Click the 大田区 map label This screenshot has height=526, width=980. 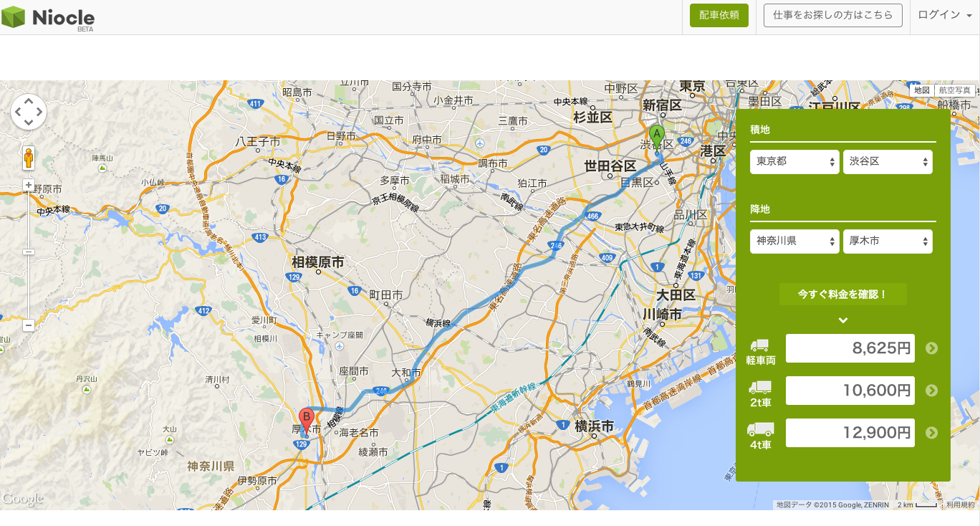pyautogui.click(x=676, y=295)
